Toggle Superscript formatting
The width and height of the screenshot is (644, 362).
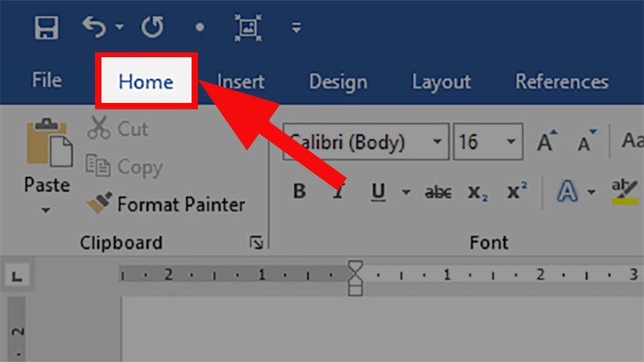coord(517,192)
